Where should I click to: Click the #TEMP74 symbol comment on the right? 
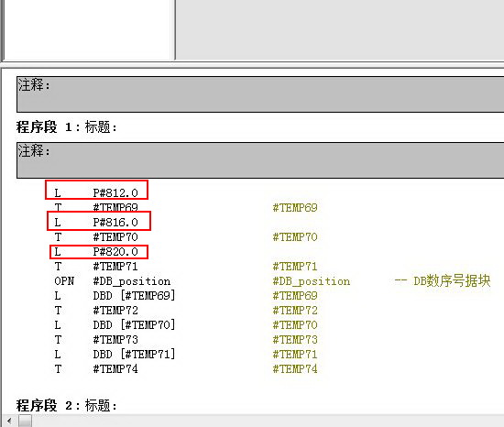click(295, 369)
